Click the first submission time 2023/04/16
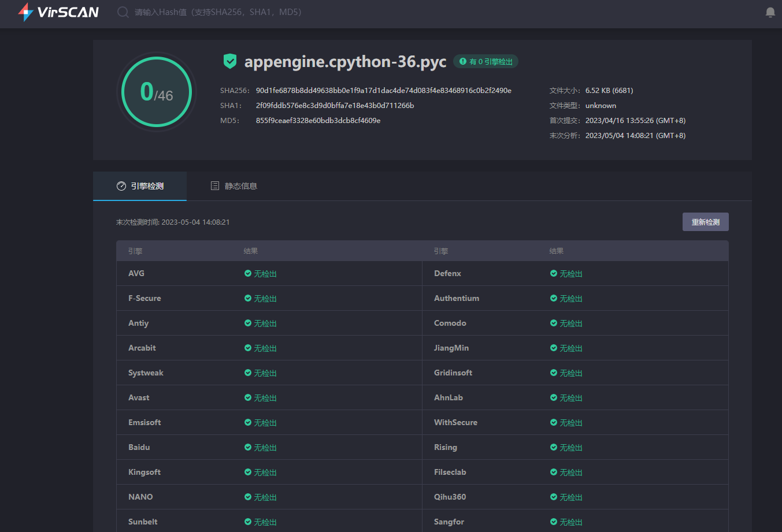Viewport: 782px width, 532px height. [635, 121]
